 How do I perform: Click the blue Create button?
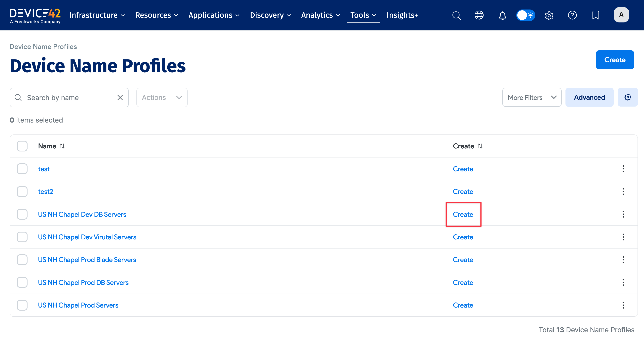(615, 60)
